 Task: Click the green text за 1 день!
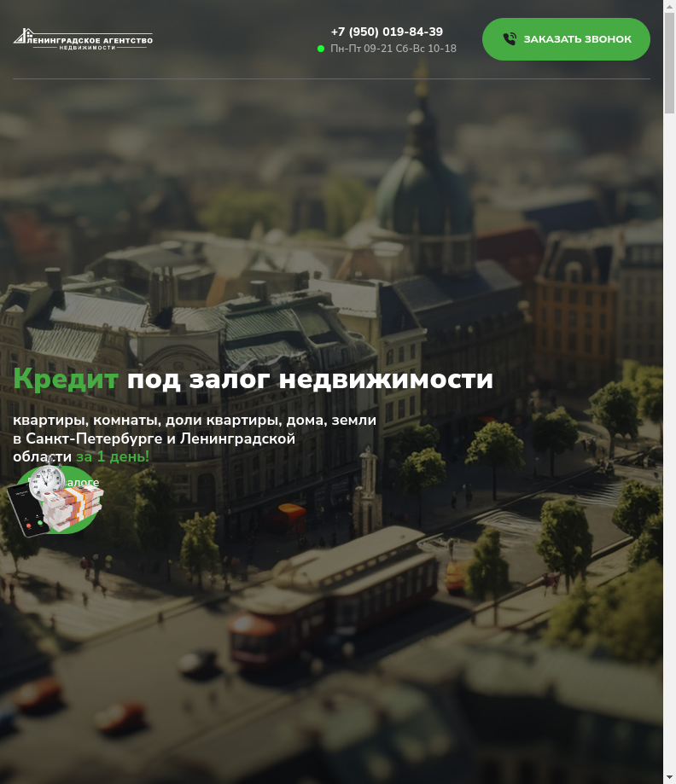click(113, 456)
